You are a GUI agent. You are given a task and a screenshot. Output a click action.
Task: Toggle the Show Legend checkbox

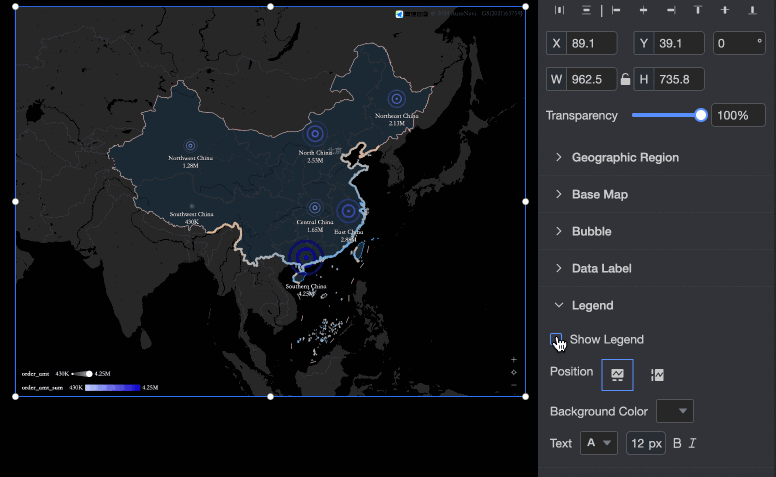click(556, 339)
